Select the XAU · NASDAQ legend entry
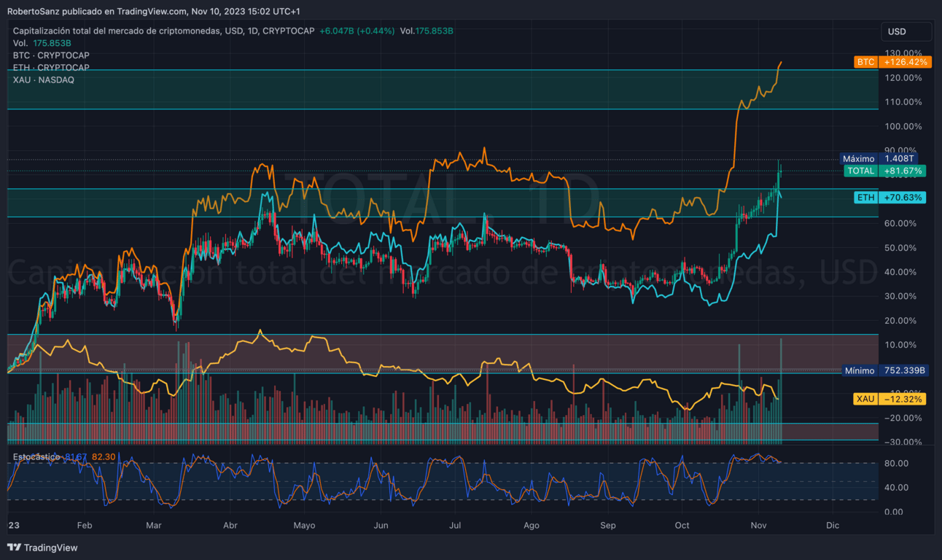The image size is (942, 560). point(43,79)
